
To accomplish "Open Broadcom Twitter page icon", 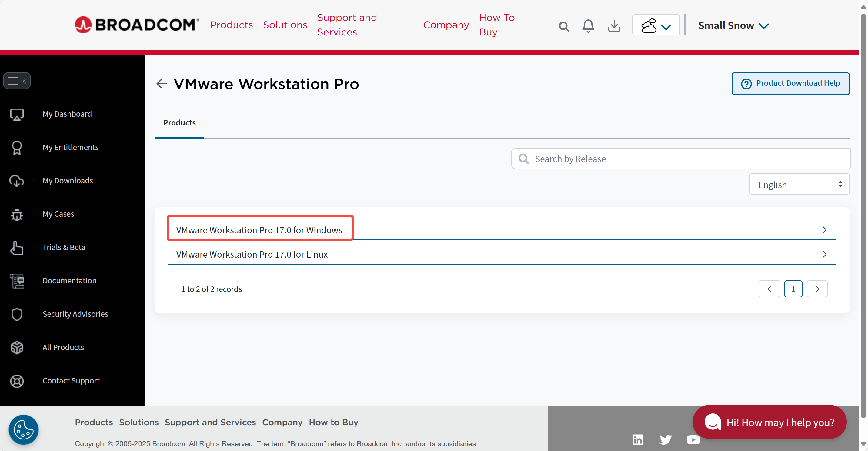I will pyautogui.click(x=666, y=439).
